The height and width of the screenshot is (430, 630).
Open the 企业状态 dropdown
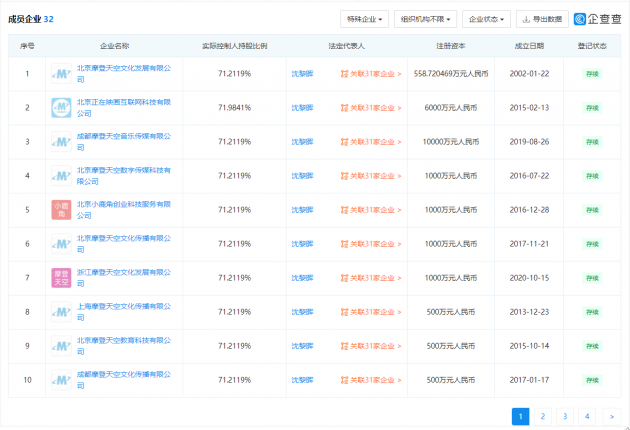pyautogui.click(x=486, y=19)
